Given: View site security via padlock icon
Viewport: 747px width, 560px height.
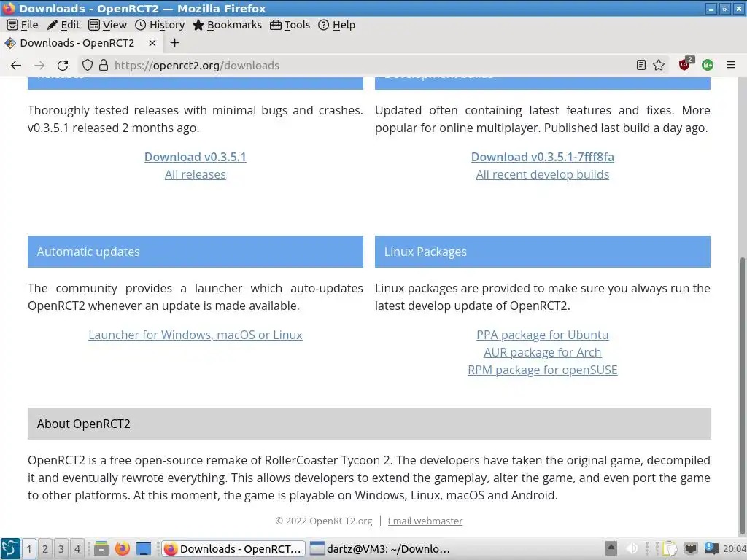Looking at the screenshot, I should (x=104, y=65).
